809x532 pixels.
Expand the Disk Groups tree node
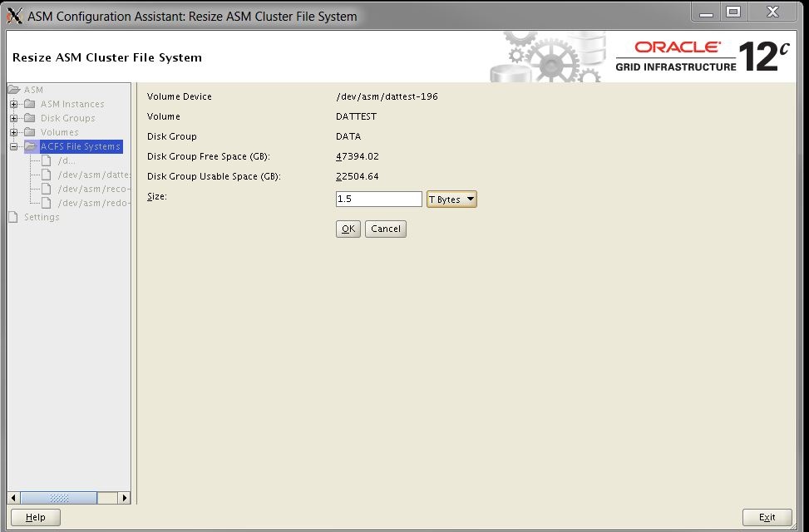pos(14,118)
